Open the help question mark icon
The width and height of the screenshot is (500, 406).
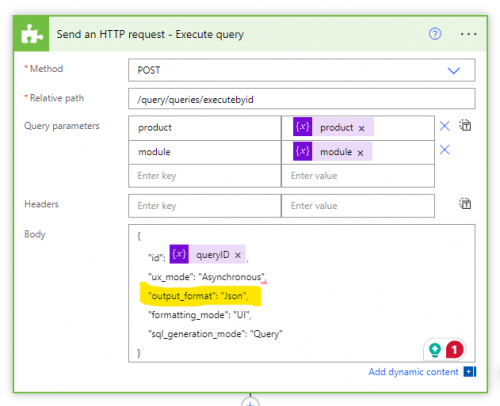[x=435, y=34]
